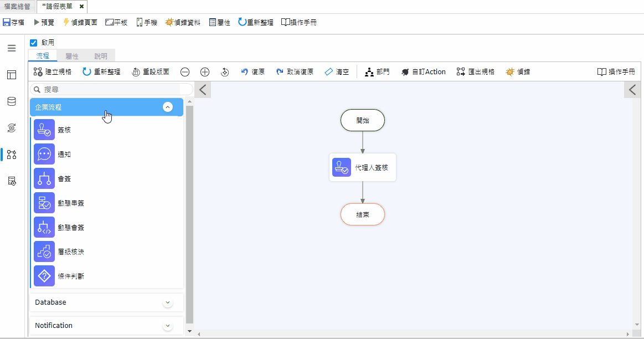644x339 pixels.
Task: Clear the canvas with 清空
Action: point(337,72)
